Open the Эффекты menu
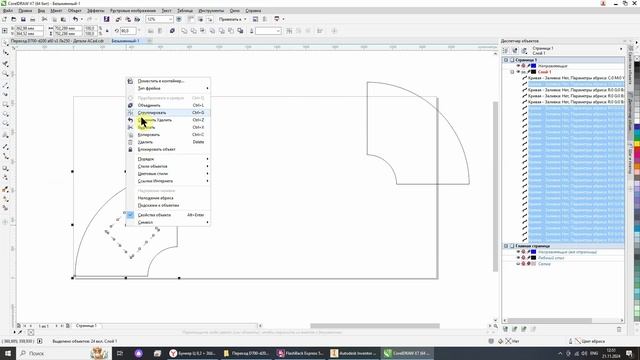 click(96, 11)
